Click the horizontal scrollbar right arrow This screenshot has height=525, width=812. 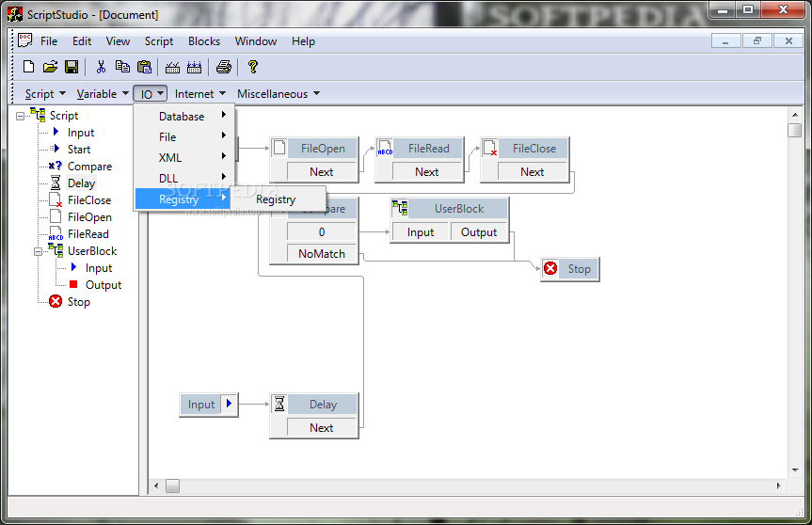click(778, 485)
